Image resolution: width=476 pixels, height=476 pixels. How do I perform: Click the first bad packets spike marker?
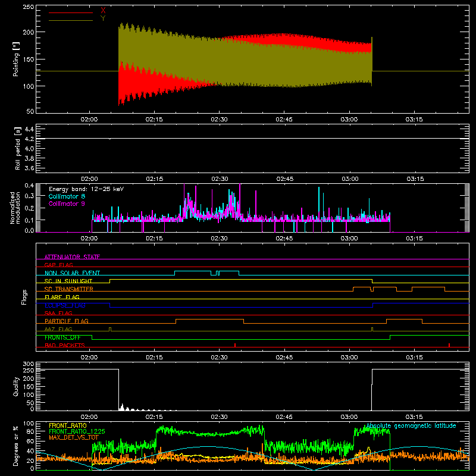[x=235, y=345]
